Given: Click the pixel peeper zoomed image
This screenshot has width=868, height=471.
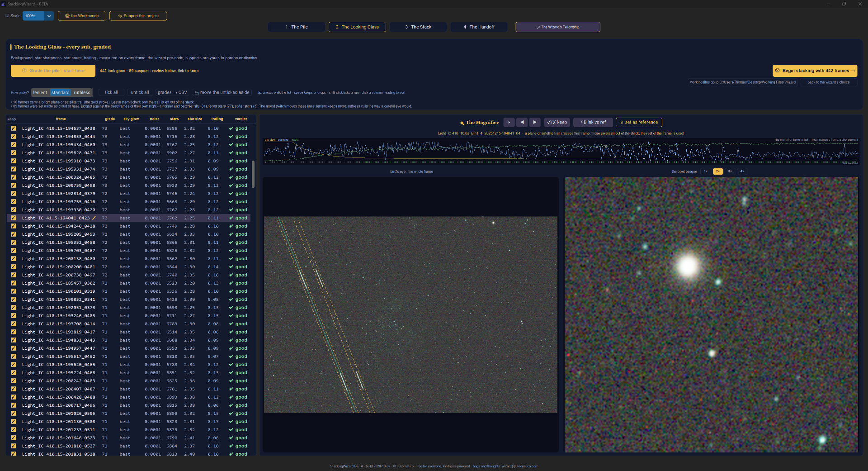Looking at the screenshot, I should click(x=711, y=314).
